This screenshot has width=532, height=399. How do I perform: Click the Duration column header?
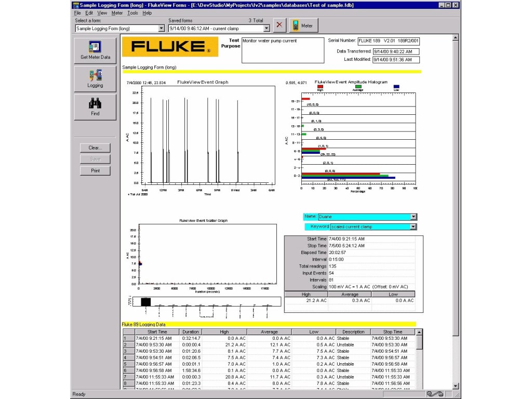[190, 332]
